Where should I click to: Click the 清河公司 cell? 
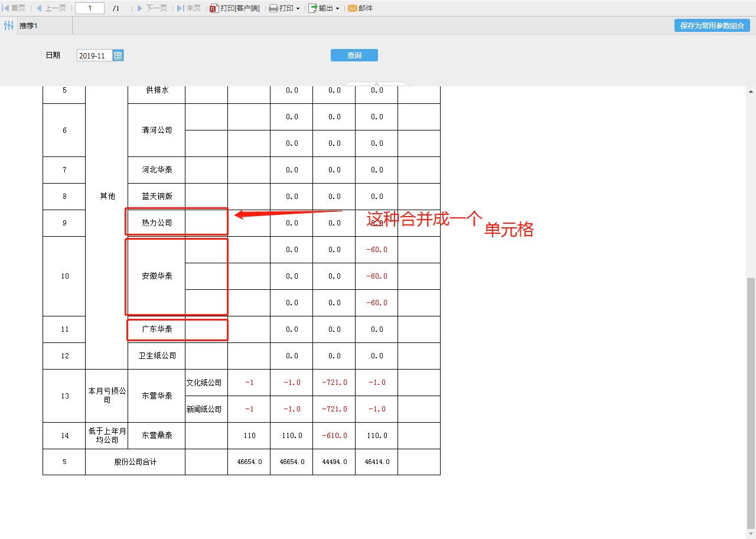(157, 130)
